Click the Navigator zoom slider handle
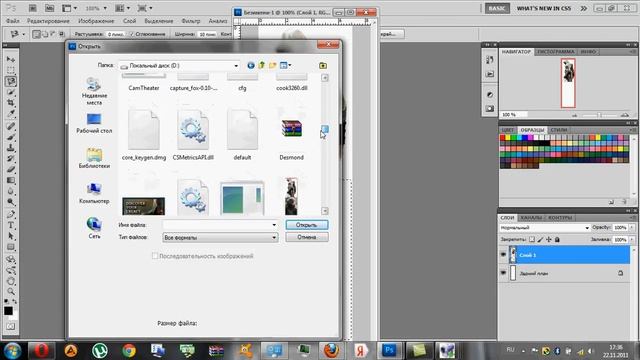 [599, 115]
